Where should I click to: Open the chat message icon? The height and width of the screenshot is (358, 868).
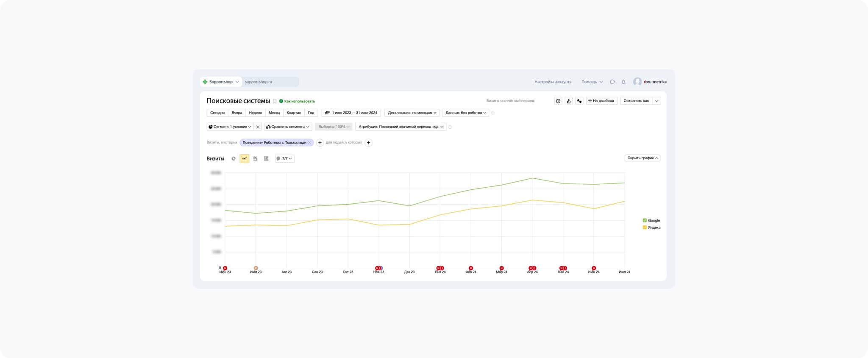pos(612,82)
